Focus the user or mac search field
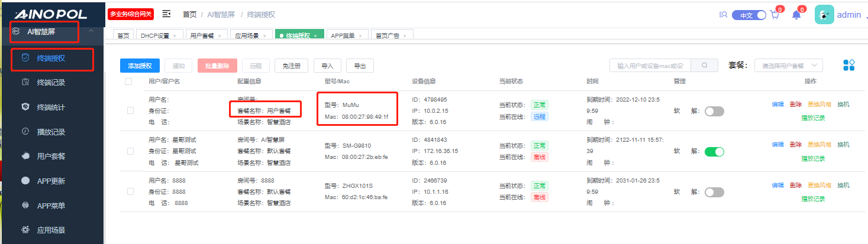 point(651,66)
